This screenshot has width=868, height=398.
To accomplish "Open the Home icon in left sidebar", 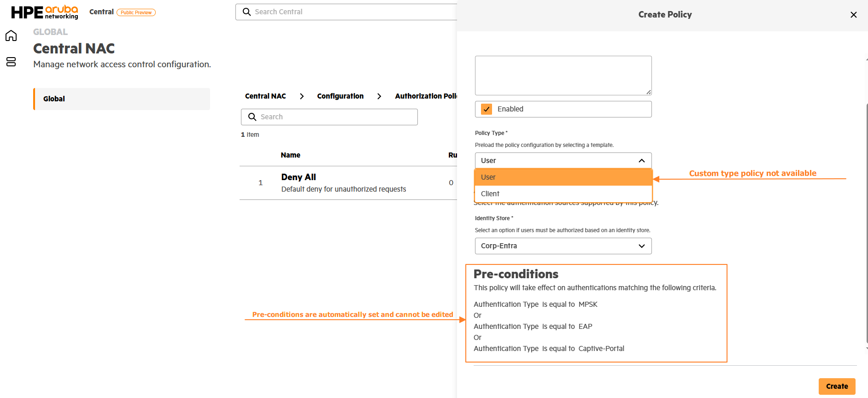I will tap(11, 36).
